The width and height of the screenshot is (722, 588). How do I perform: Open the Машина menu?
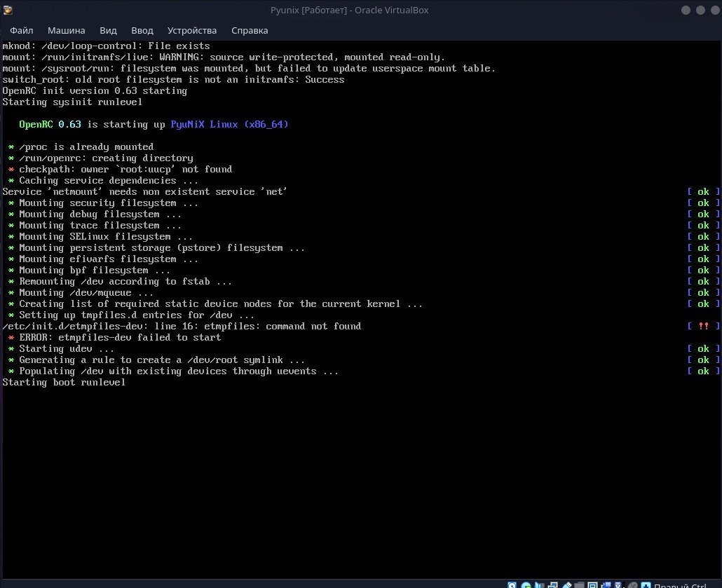(x=67, y=30)
